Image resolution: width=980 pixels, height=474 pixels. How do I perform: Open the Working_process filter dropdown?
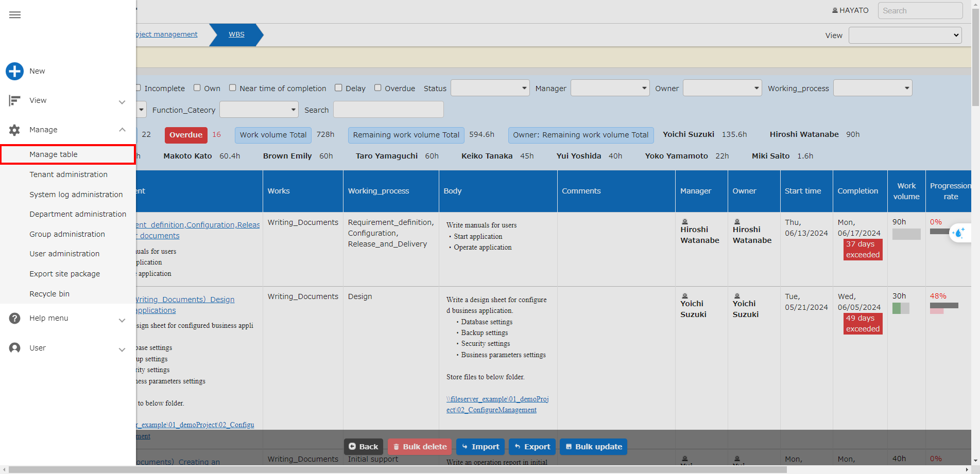tap(872, 88)
